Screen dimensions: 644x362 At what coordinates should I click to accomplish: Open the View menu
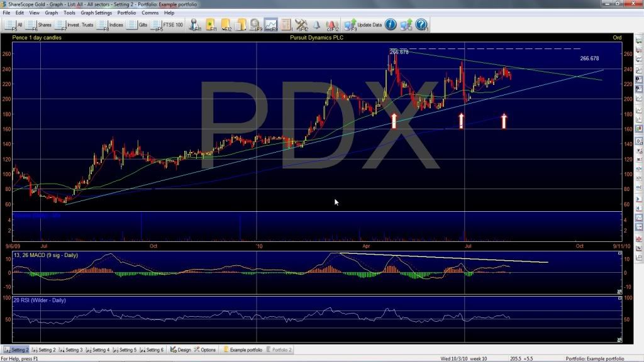(35, 13)
